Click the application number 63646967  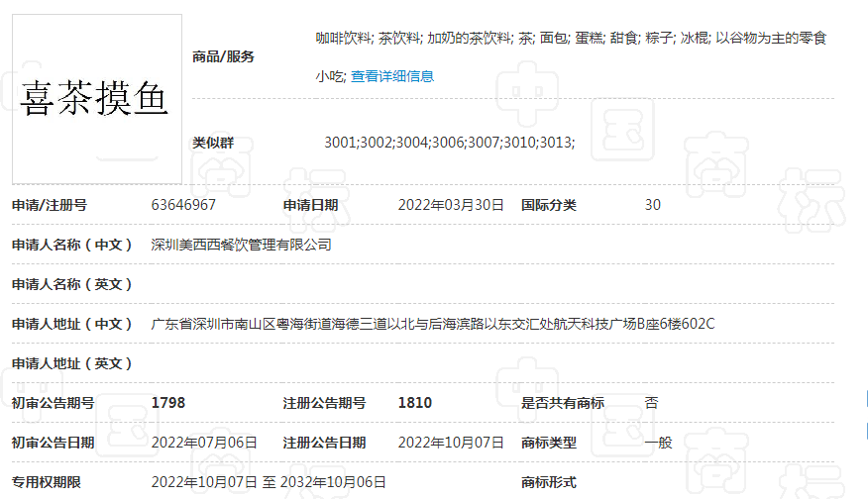coord(183,205)
